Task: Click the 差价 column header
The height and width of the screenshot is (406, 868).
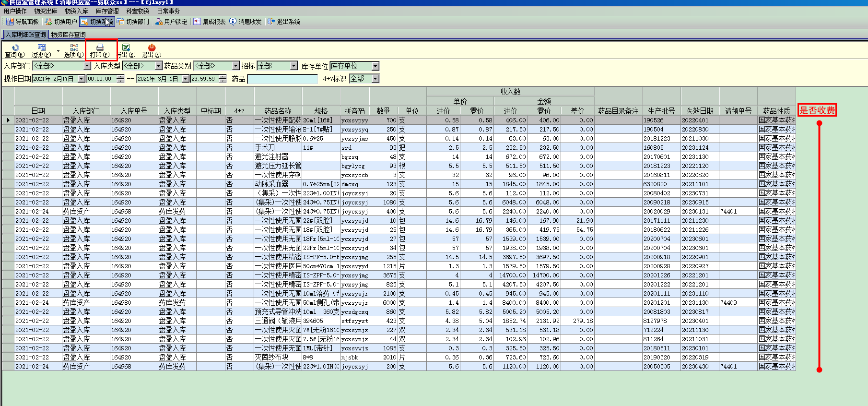Action: click(578, 111)
